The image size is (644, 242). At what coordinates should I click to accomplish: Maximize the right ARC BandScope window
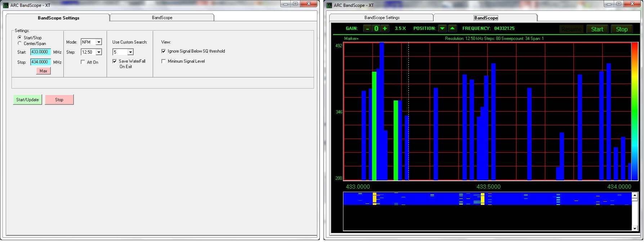(618, 4)
